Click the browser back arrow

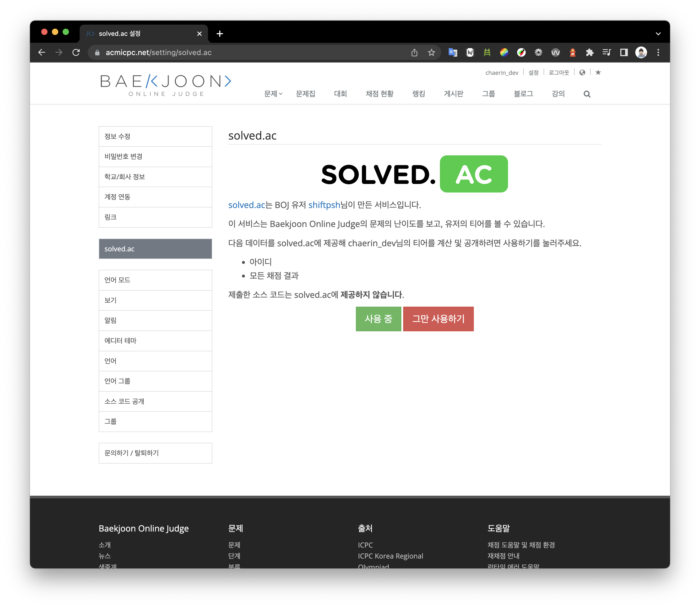[42, 52]
